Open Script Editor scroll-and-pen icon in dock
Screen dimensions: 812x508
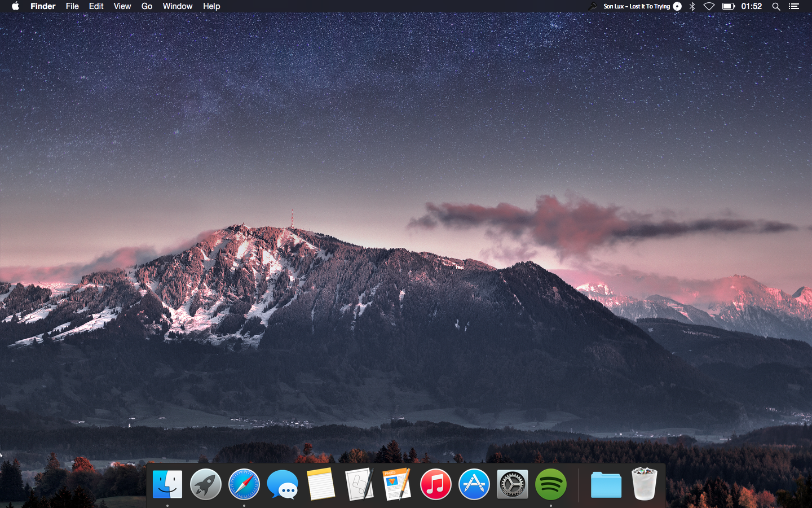[359, 484]
